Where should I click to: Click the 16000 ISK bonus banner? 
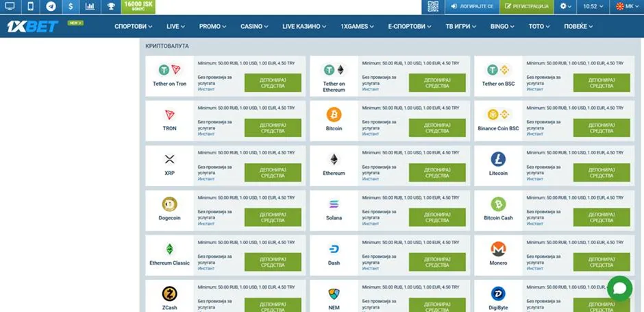pos(138,7)
